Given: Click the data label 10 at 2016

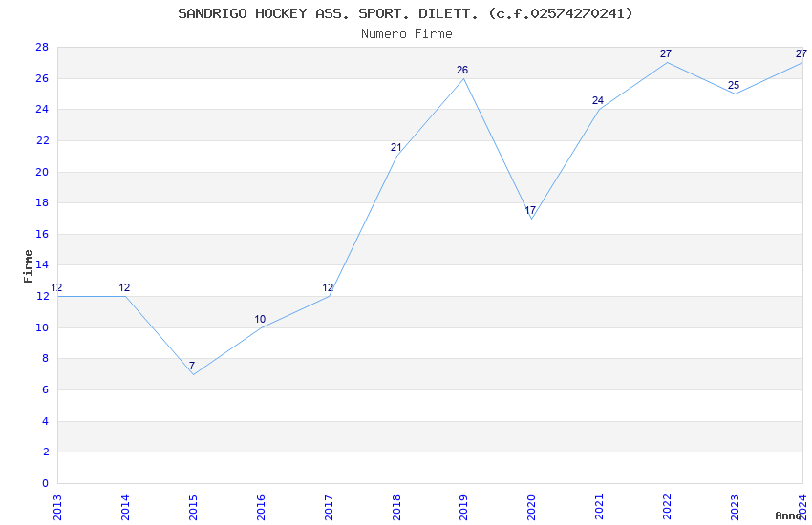Looking at the screenshot, I should pyautogui.click(x=260, y=319).
